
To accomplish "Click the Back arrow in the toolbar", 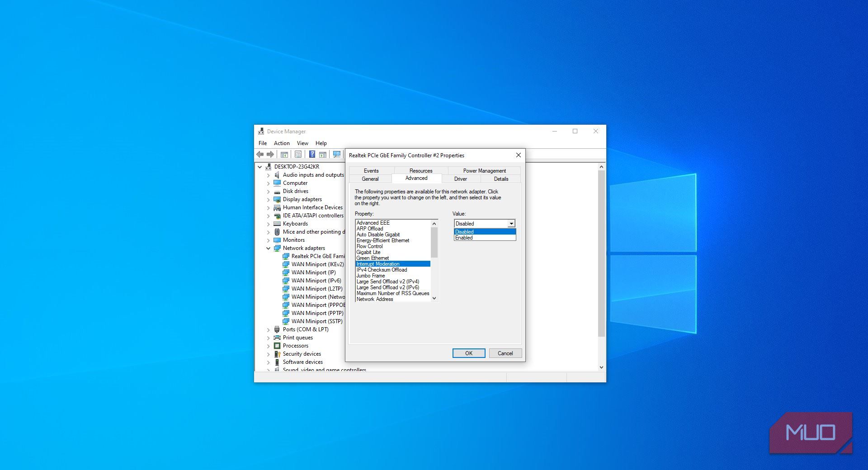I will pos(260,155).
